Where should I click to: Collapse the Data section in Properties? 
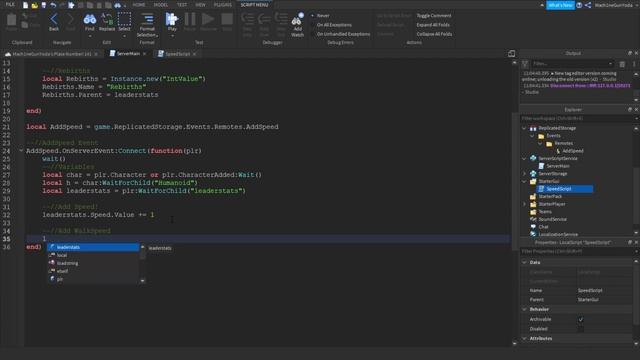click(x=524, y=262)
